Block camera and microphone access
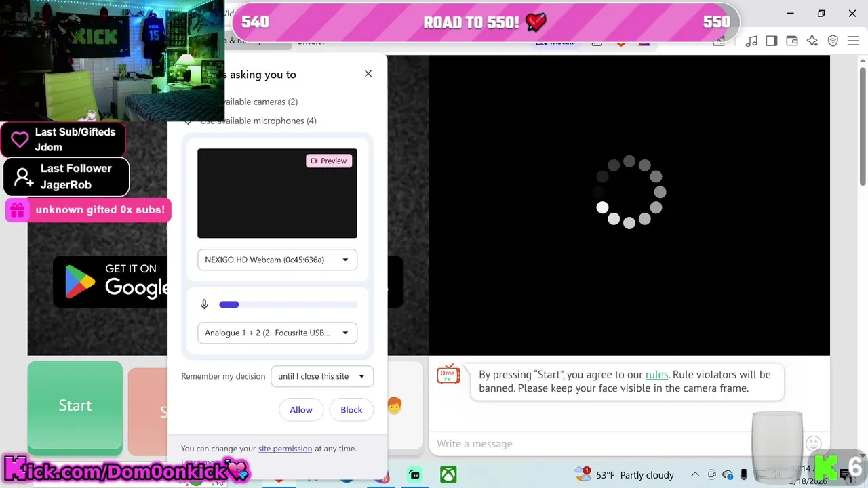The image size is (868, 488). click(351, 409)
